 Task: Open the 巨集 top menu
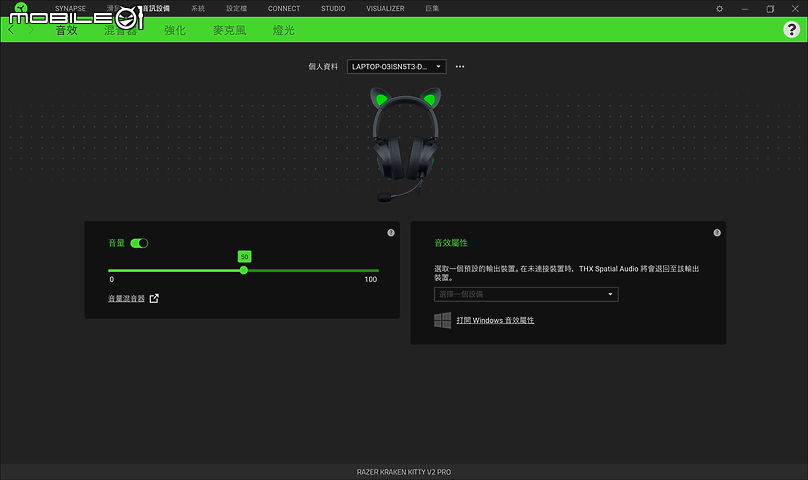432,8
